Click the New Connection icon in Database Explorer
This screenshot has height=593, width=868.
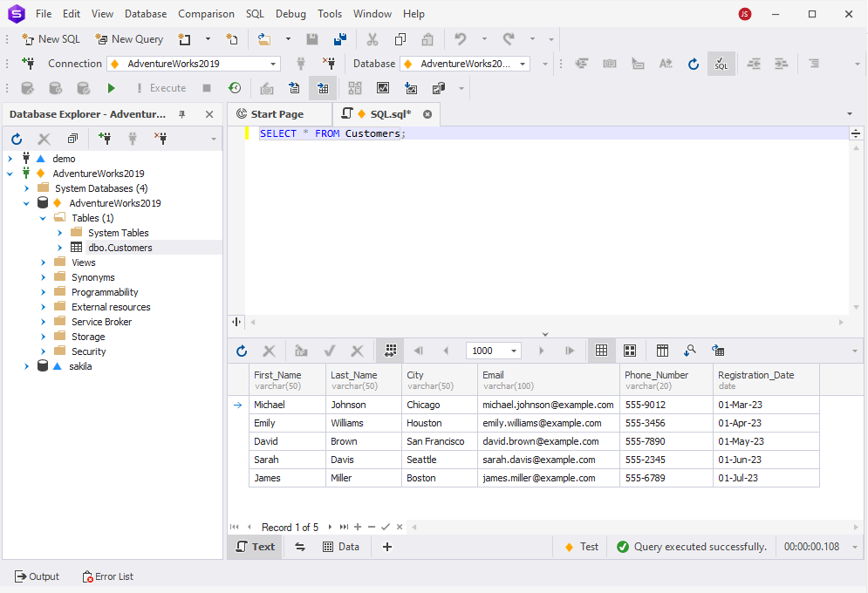click(105, 138)
